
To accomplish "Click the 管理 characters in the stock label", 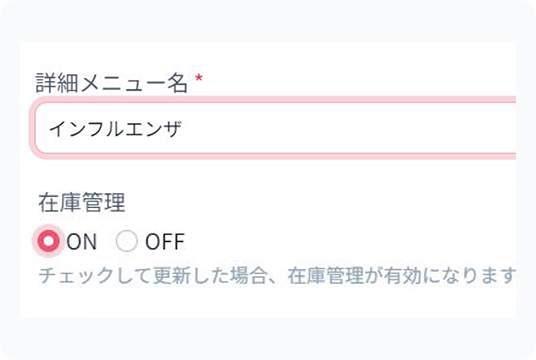I will (104, 202).
